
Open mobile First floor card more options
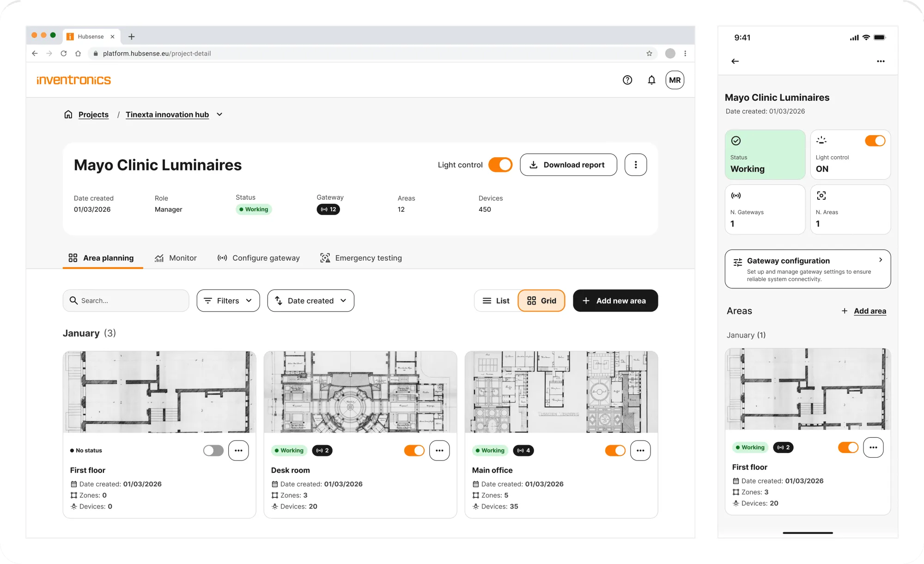tap(873, 448)
